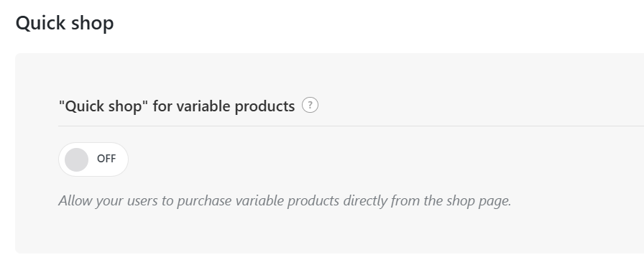Select the "Quick shop" for variable products label
Screen dimensions: 644x260
(177, 106)
